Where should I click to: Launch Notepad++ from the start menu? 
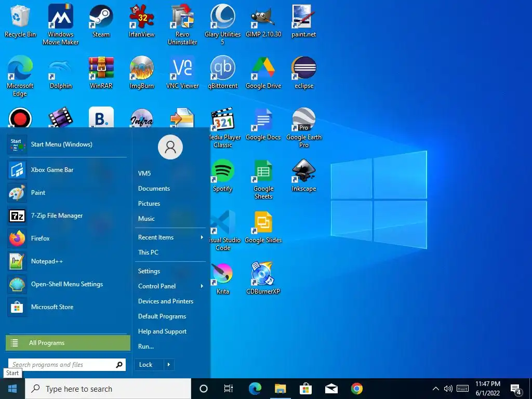67,261
